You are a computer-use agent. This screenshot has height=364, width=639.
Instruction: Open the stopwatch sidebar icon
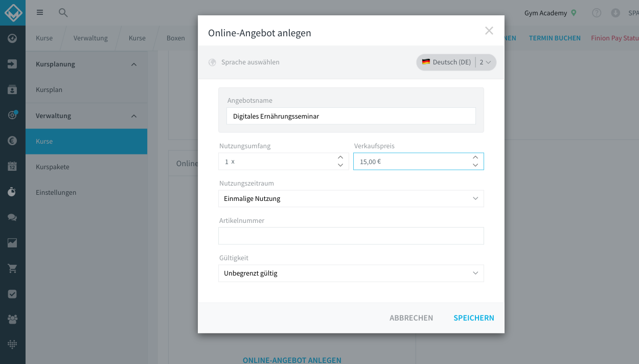[x=13, y=192]
